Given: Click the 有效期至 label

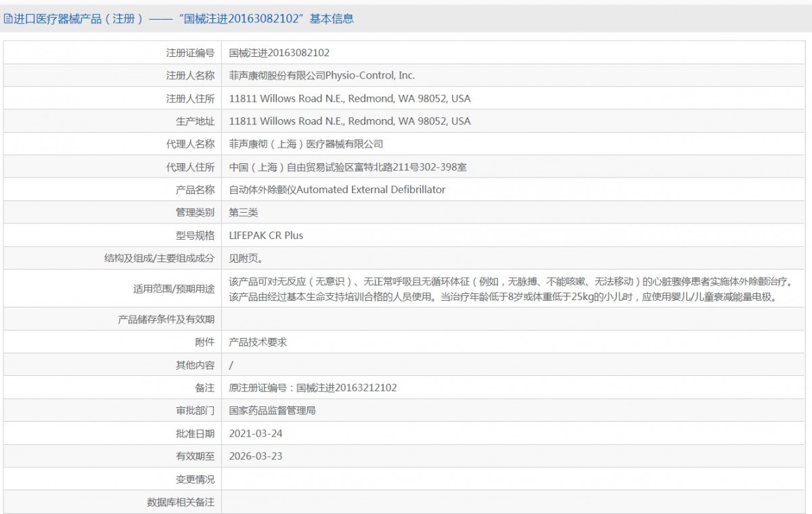Looking at the screenshot, I should [x=196, y=456].
